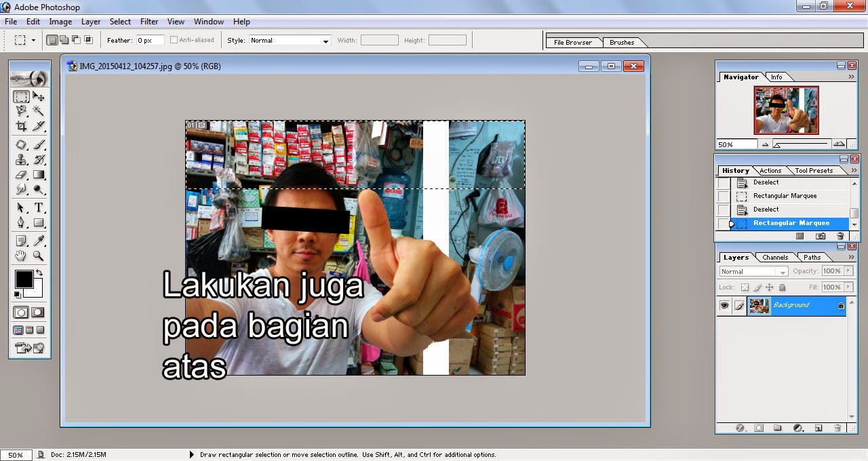Switch to the Channels tab
The image size is (868, 461).
pyautogui.click(x=775, y=258)
